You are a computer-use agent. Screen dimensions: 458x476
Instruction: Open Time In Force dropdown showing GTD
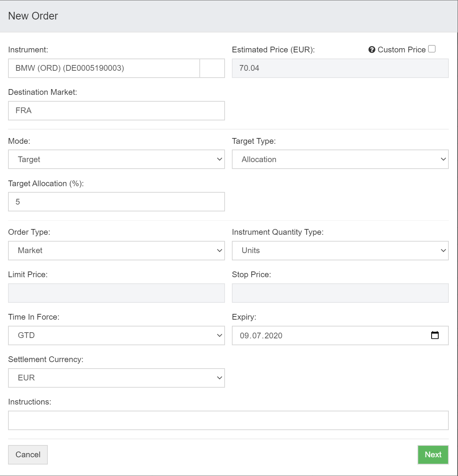[116, 335]
